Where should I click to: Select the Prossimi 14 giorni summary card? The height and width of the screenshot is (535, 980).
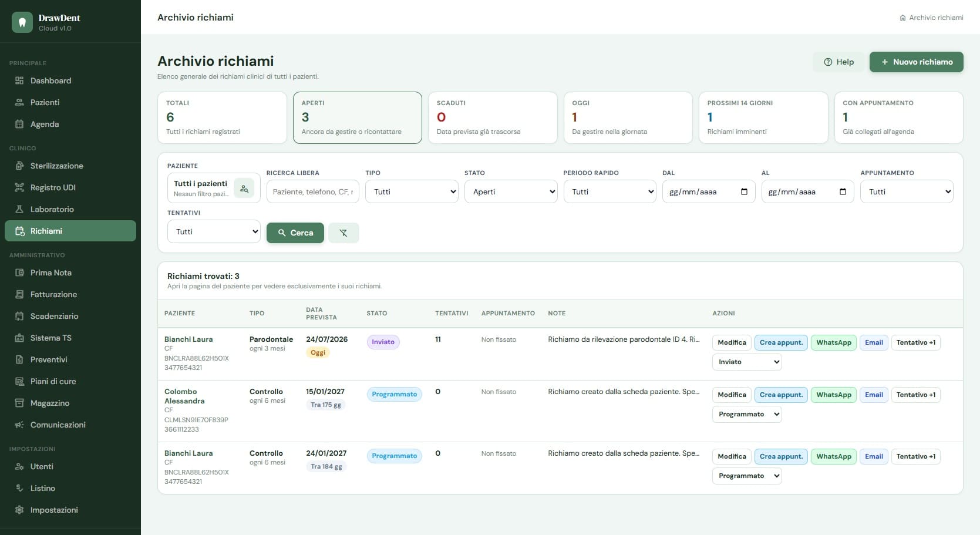coord(763,117)
